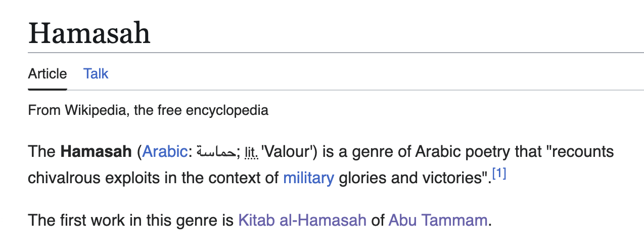Visit the Abu Tammam article link
Image resolution: width=644 pixels, height=251 pixels.
[438, 221]
